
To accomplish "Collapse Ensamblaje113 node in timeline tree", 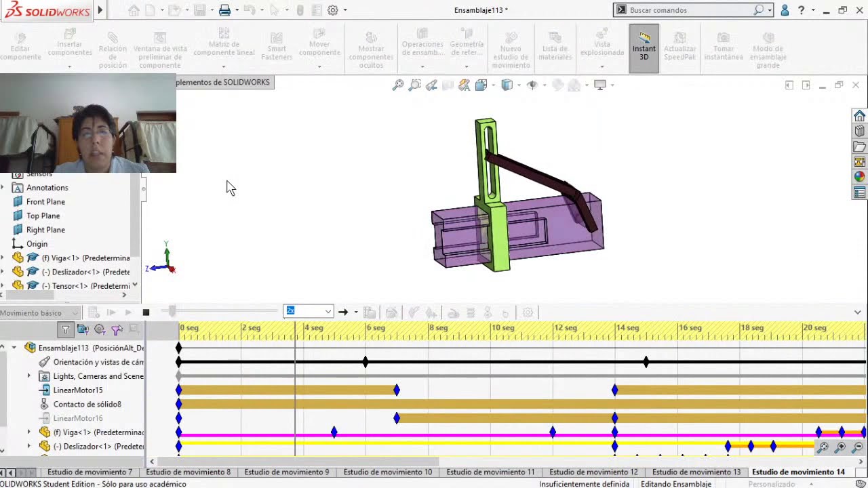I will coord(14,348).
